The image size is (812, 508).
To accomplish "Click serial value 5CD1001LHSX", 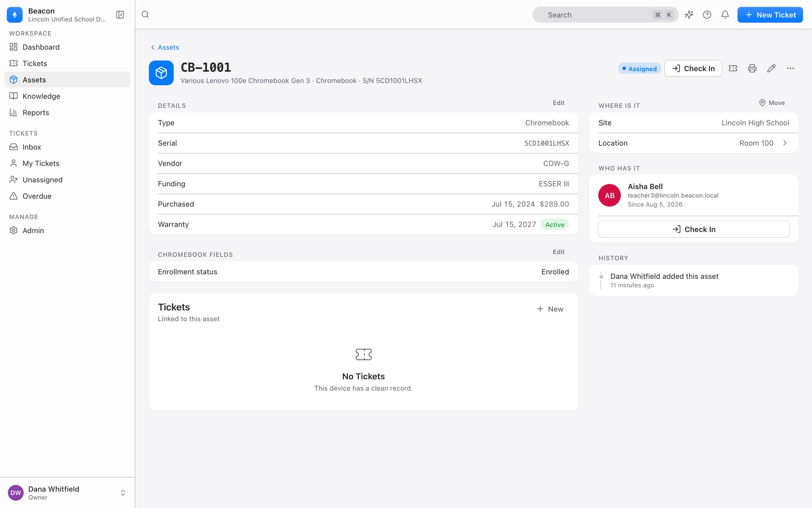I will tap(546, 143).
